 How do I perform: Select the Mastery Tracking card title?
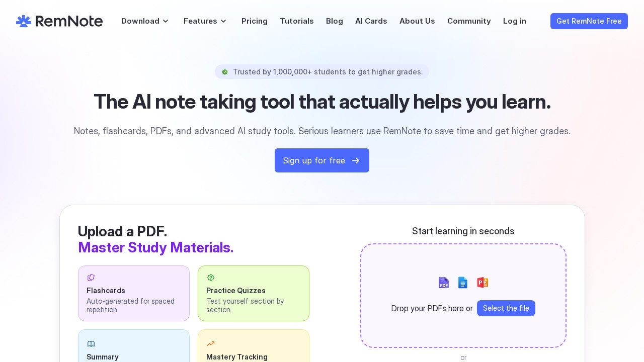(237, 357)
